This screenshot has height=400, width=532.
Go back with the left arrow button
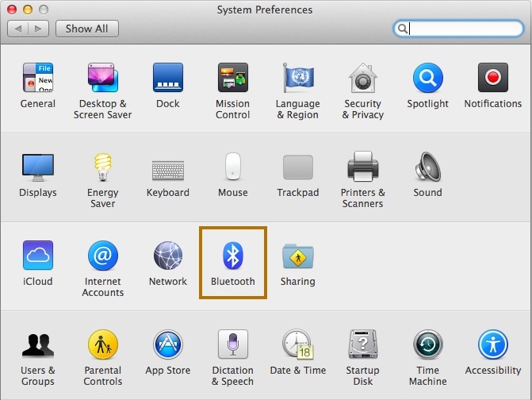(x=17, y=29)
